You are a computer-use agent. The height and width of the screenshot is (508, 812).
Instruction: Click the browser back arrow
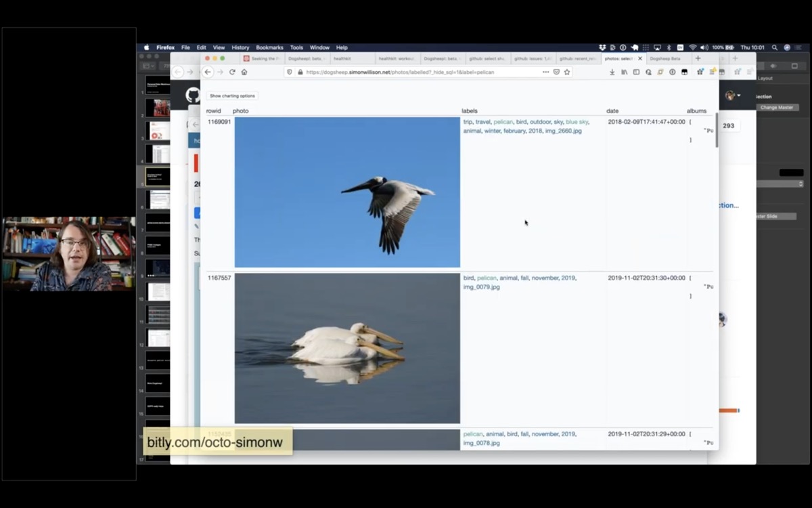(x=208, y=72)
